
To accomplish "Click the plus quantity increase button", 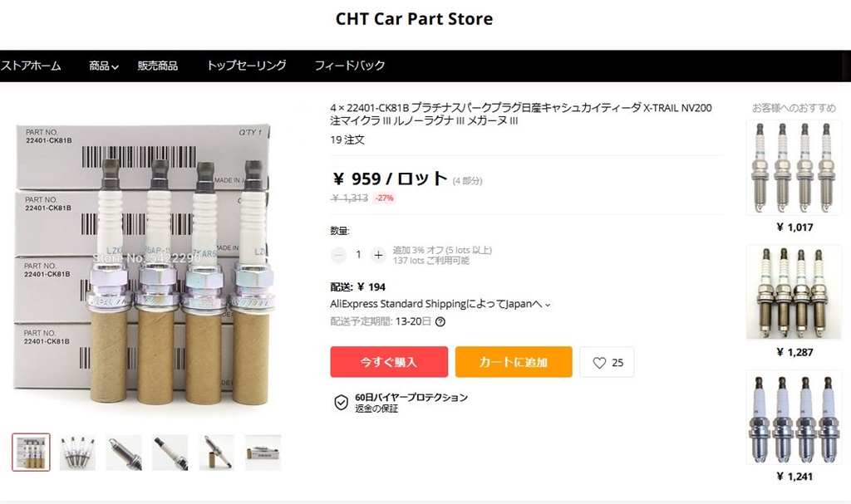I will [378, 254].
